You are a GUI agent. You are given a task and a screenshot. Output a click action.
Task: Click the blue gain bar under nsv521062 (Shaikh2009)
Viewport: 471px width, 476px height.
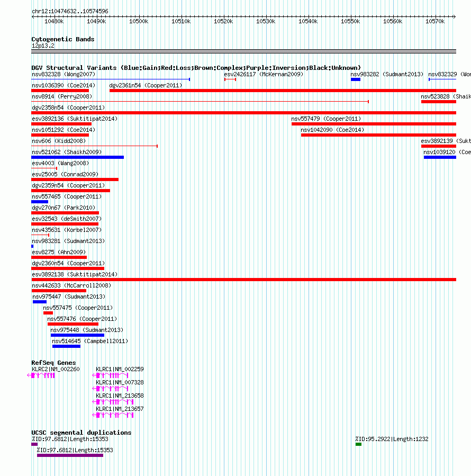point(77,157)
